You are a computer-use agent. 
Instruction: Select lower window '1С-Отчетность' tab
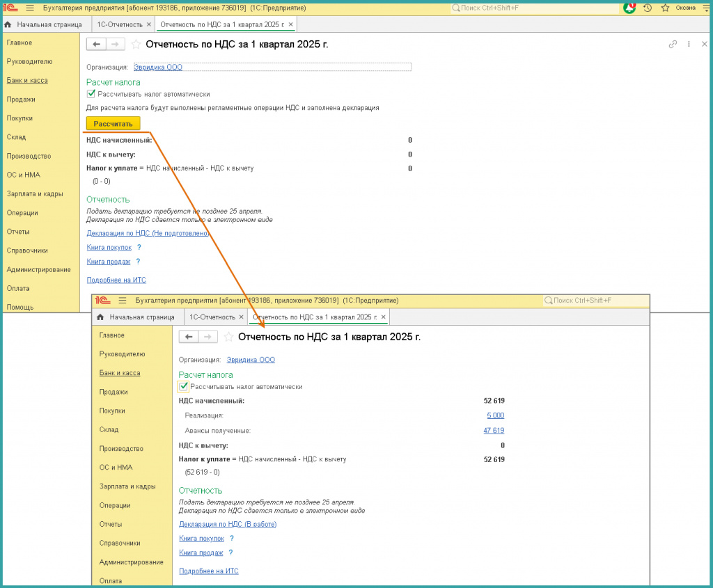click(212, 317)
